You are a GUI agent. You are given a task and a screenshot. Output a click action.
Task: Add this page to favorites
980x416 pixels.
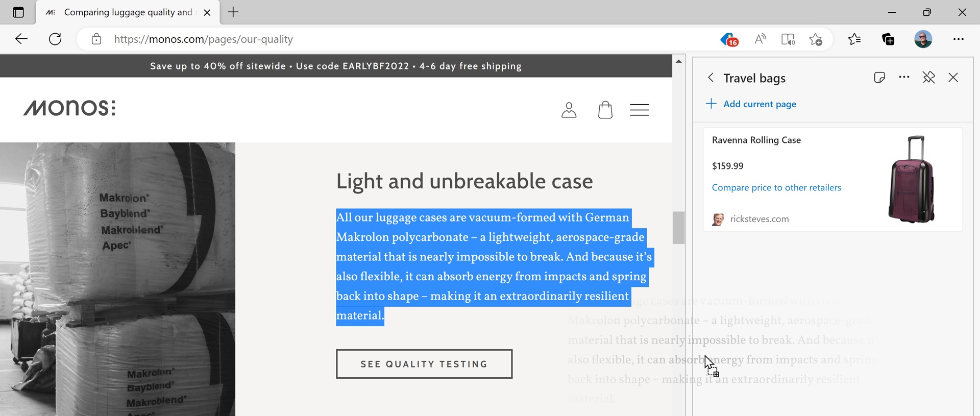816,39
